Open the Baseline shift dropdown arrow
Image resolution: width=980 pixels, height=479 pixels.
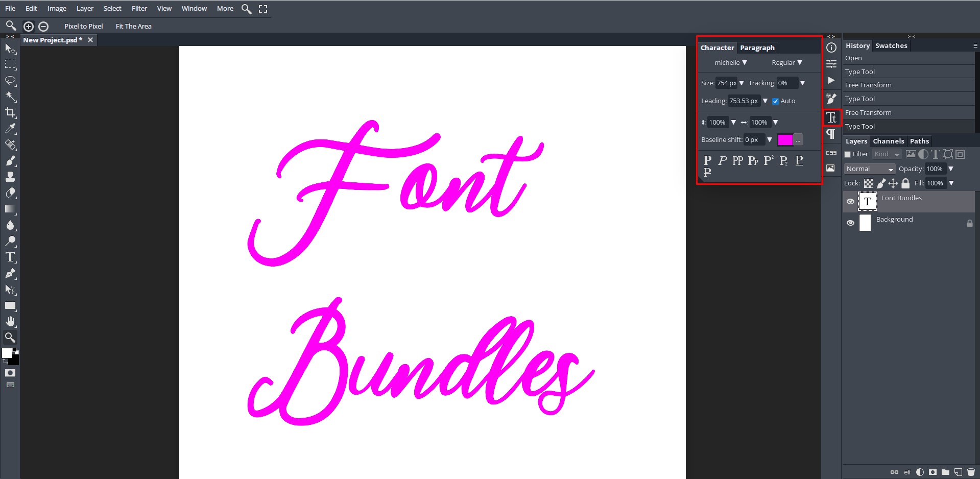pyautogui.click(x=770, y=139)
